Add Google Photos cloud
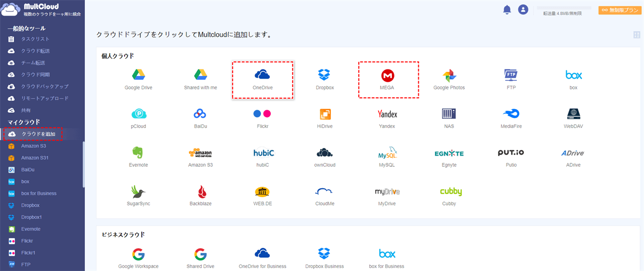This screenshot has width=644, height=271. coord(449,79)
